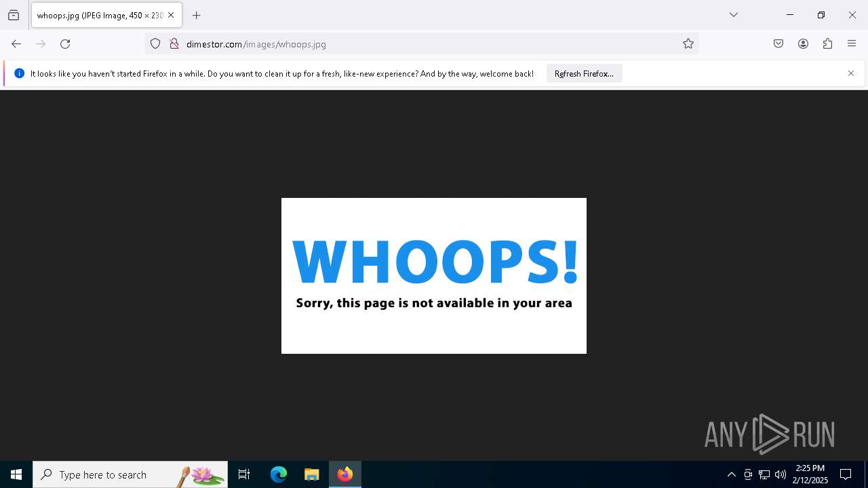Dismiss the Firefox refresh notification bar
The width and height of the screenshot is (868, 488).
[x=851, y=73]
